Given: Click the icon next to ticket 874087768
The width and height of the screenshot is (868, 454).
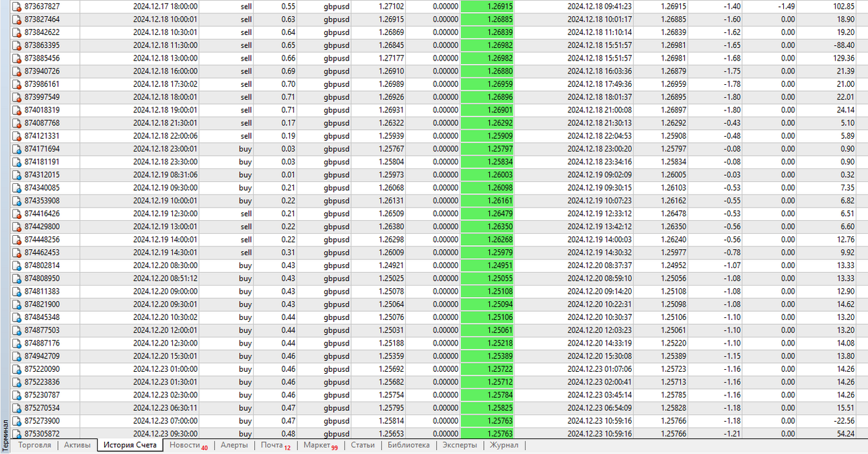Looking at the screenshot, I should point(17,123).
